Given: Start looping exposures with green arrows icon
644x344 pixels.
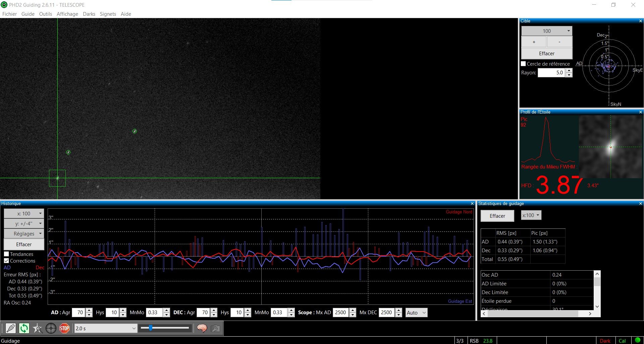Looking at the screenshot, I should (x=24, y=328).
